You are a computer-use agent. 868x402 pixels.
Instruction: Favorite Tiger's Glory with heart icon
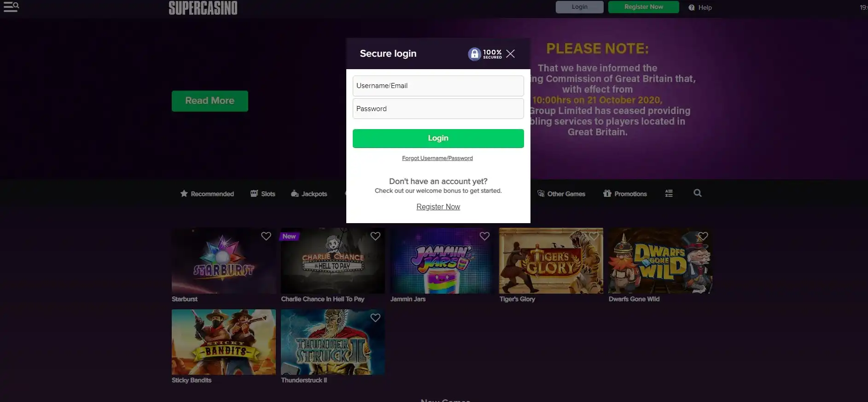(594, 236)
